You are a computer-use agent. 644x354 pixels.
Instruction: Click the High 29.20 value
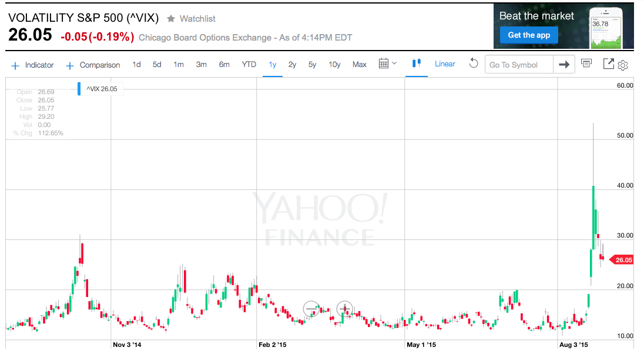pos(46,117)
